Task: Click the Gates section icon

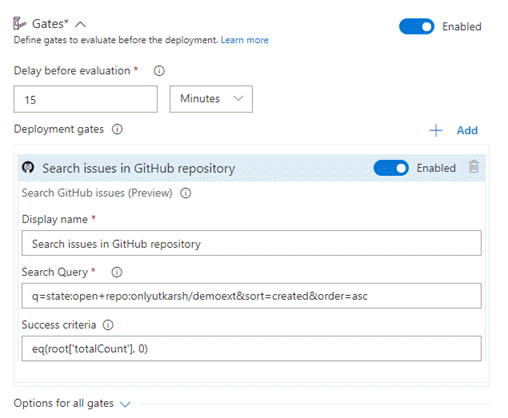Action: coord(19,24)
